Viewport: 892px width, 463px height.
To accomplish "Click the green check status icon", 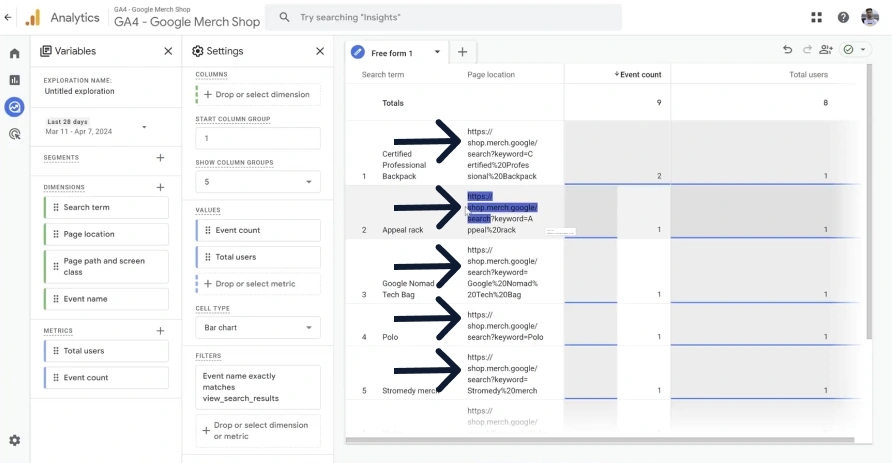I will pyautogui.click(x=848, y=49).
